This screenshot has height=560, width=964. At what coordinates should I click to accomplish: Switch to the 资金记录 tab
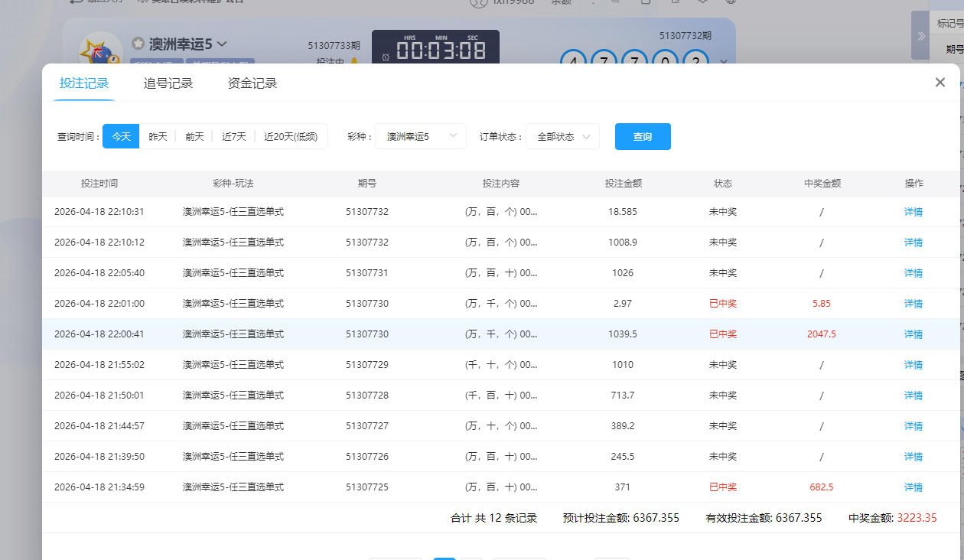[x=252, y=83]
